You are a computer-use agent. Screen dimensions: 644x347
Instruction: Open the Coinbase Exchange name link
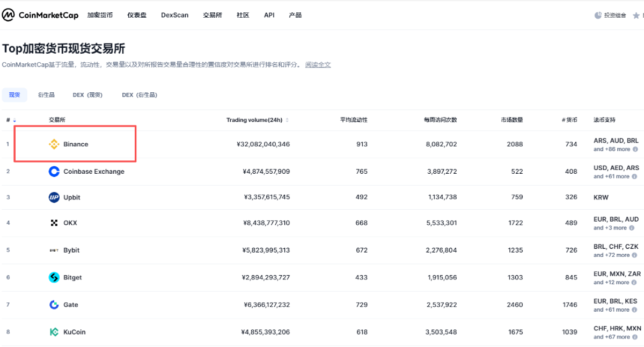coord(94,172)
